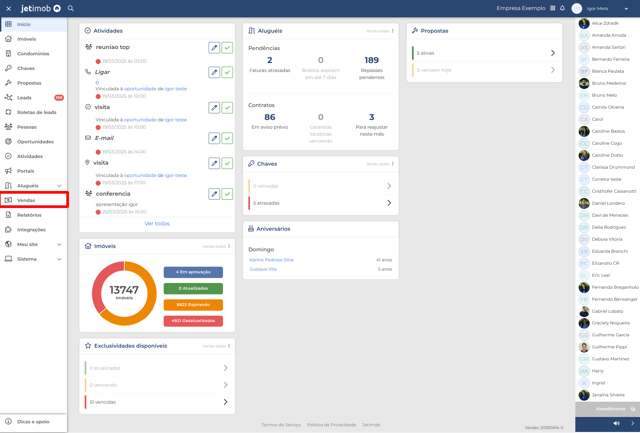640x433 pixels.
Task: Open Karine Pedroso Silva birthday link
Action: (271, 260)
